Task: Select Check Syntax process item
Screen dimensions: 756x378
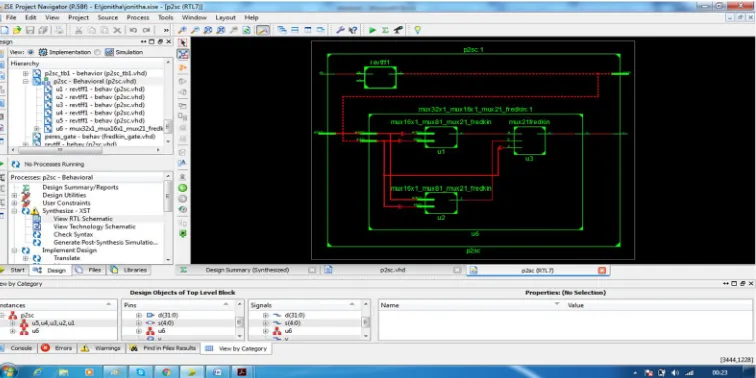Action: pos(73,234)
